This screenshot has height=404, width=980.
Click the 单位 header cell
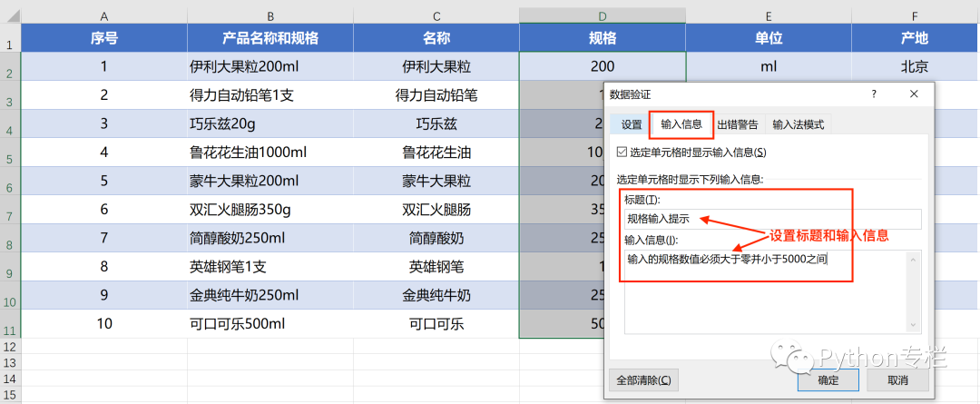(x=769, y=38)
